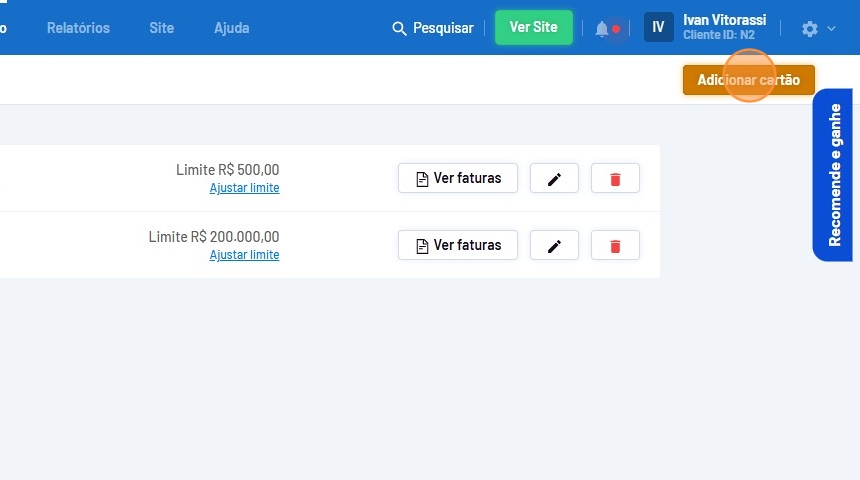The image size is (860, 480).
Task: Delete the R$ 200.000,00 card with the trash icon
Action: pos(615,245)
